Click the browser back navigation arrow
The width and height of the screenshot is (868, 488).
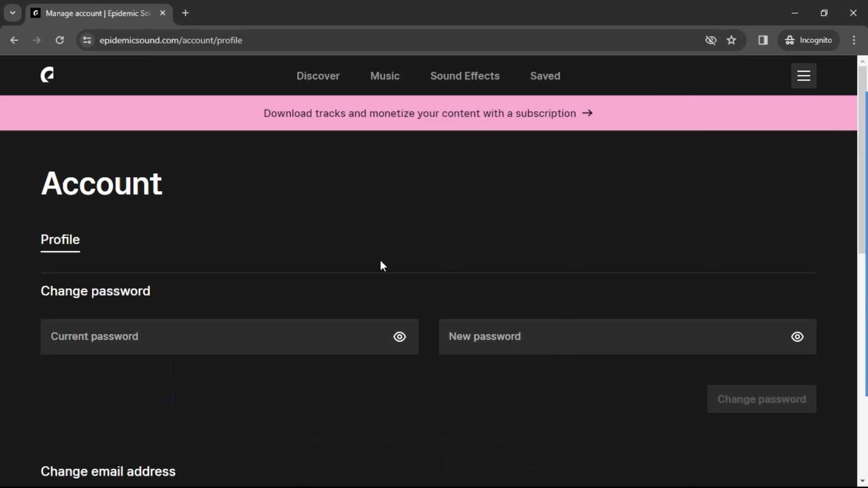pyautogui.click(x=14, y=40)
